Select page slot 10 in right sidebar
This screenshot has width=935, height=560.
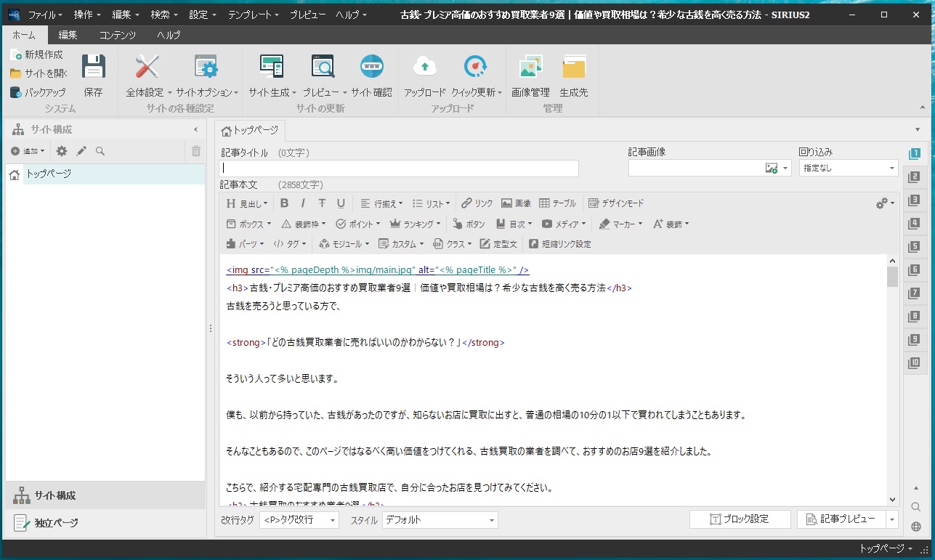pos(915,363)
